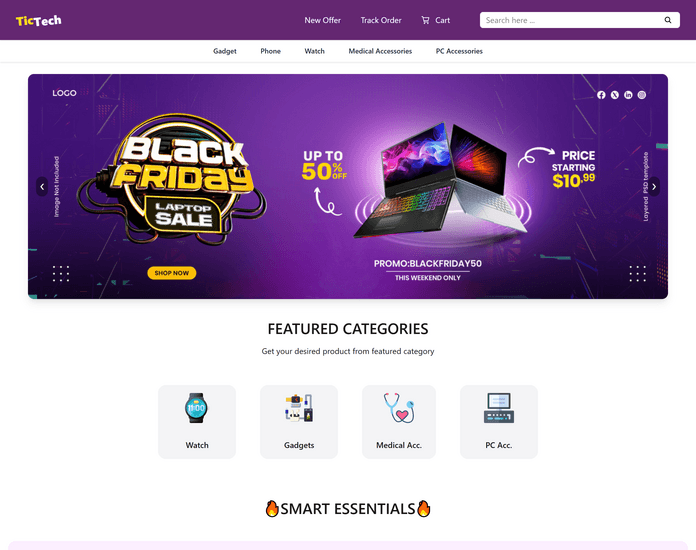
Task: Select Medical Accessories in the category bar
Action: 380,51
